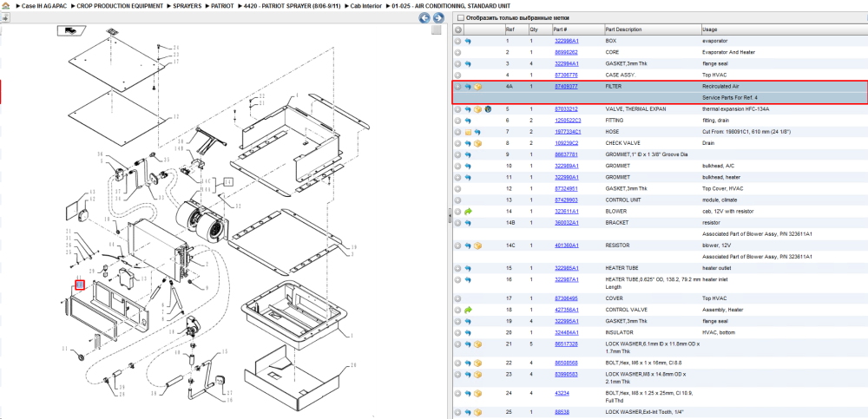Navigate to Cab Interior breadcrumb
The image size is (868, 419).
[x=366, y=5]
